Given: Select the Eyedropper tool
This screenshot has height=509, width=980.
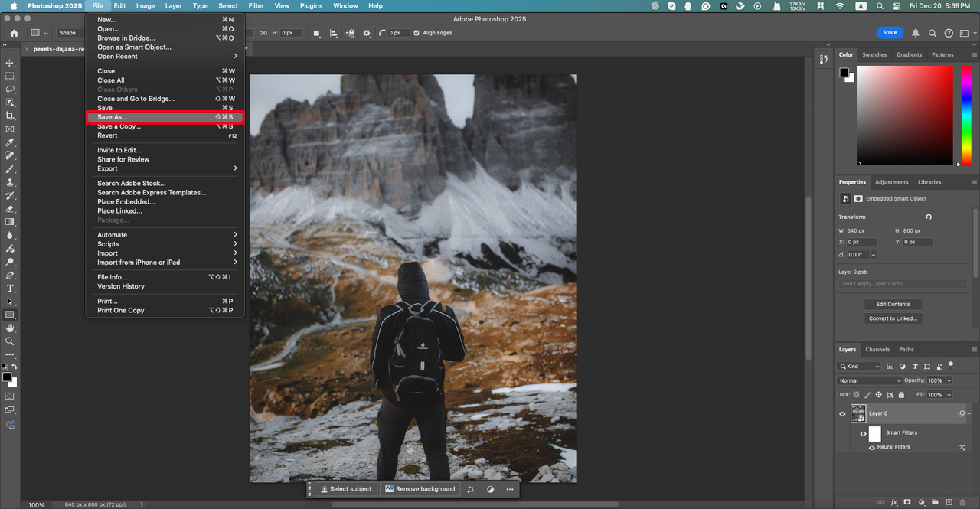Looking at the screenshot, I should (10, 142).
